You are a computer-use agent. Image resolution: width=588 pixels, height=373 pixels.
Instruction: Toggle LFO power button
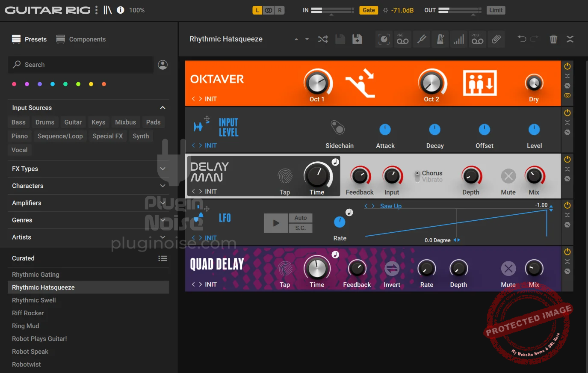click(x=567, y=205)
